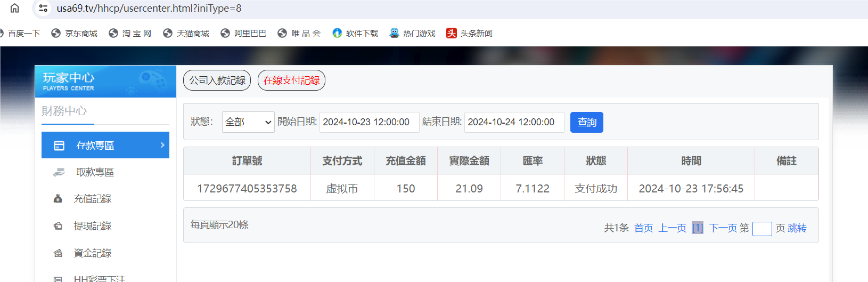Switch to 公司入款記錄 tab
This screenshot has width=868, height=282.
217,80
